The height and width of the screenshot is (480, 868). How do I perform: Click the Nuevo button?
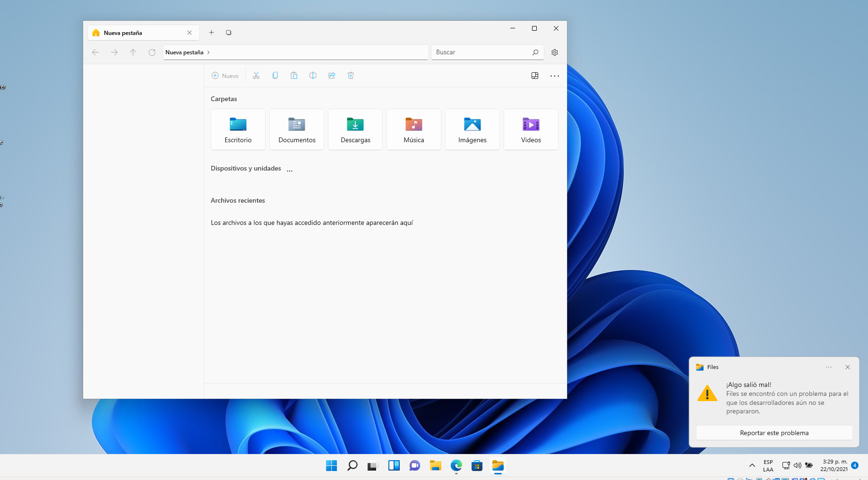225,76
